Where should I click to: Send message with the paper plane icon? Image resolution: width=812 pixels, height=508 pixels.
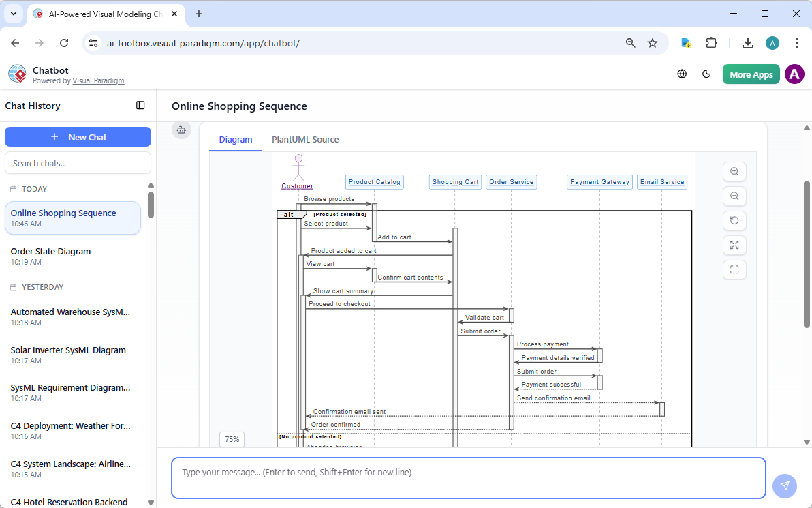click(785, 485)
